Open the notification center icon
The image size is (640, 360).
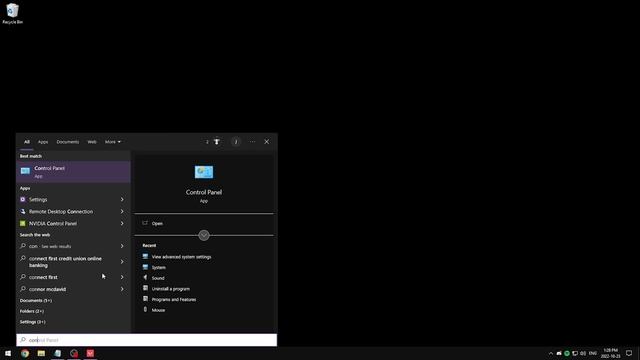coord(629,353)
